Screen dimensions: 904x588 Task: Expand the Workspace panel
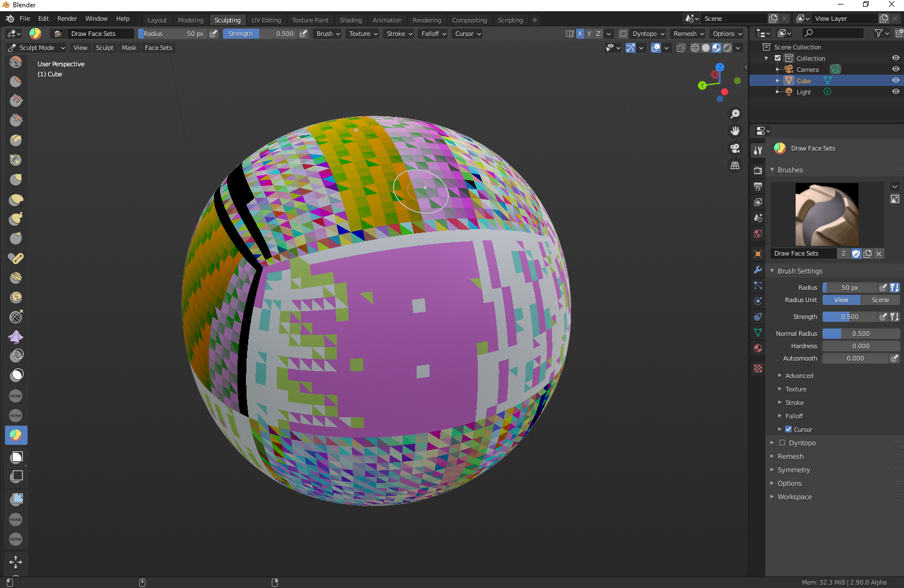click(x=795, y=497)
